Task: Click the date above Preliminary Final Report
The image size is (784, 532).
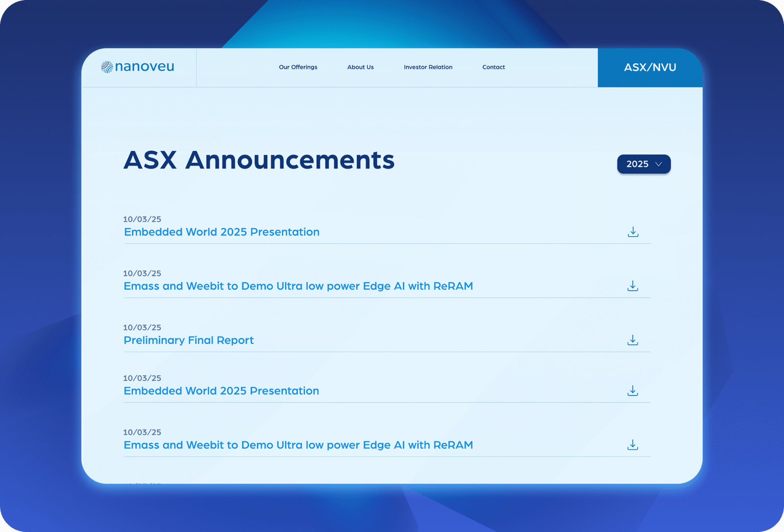Action: pyautogui.click(x=142, y=327)
